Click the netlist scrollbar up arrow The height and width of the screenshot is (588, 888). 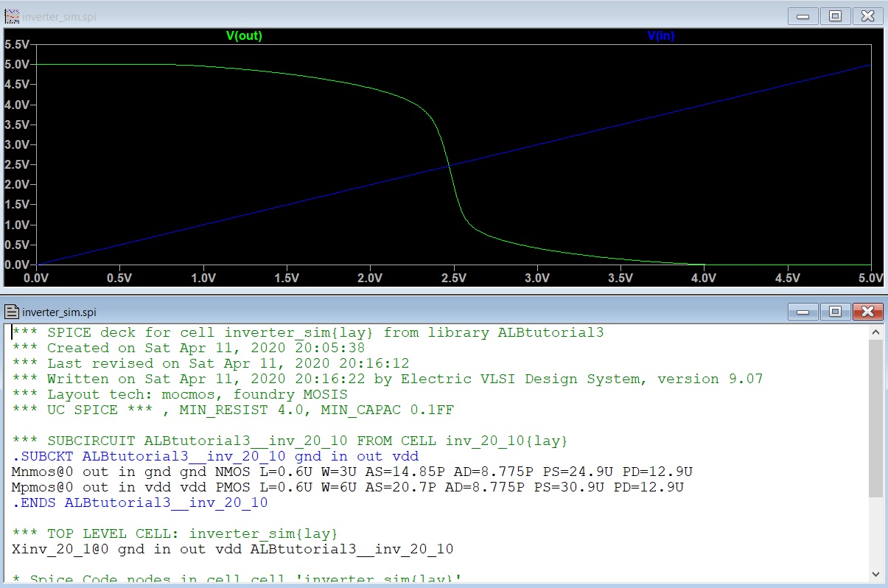click(875, 332)
